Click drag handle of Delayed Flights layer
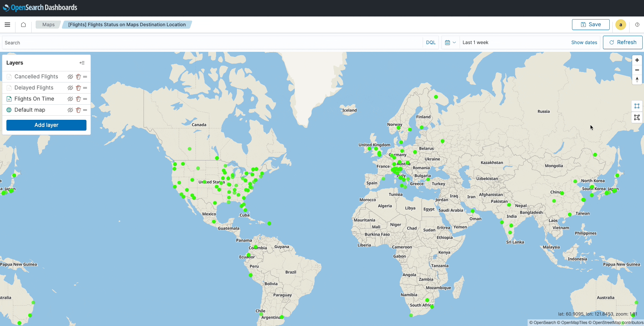The image size is (644, 326). pos(85,88)
